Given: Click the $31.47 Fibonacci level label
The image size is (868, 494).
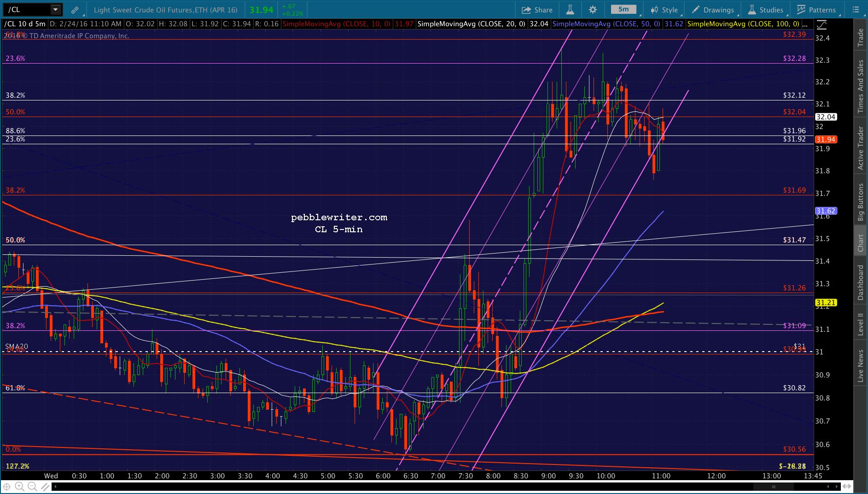Looking at the screenshot, I should [794, 240].
